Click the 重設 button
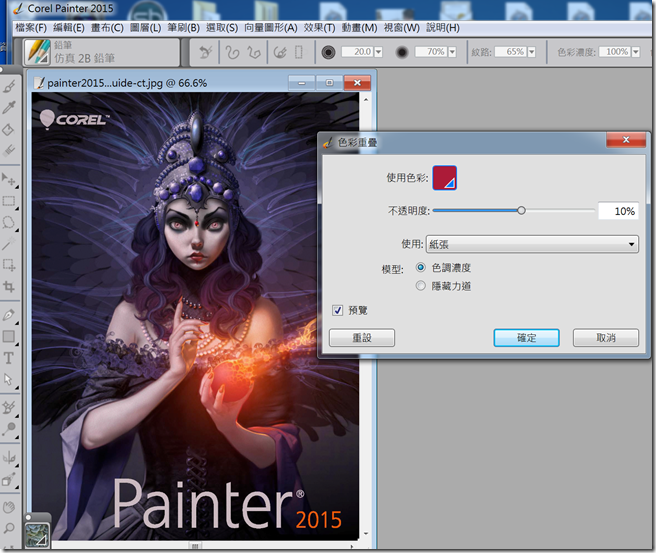This screenshot has width=656, height=553. [x=362, y=338]
